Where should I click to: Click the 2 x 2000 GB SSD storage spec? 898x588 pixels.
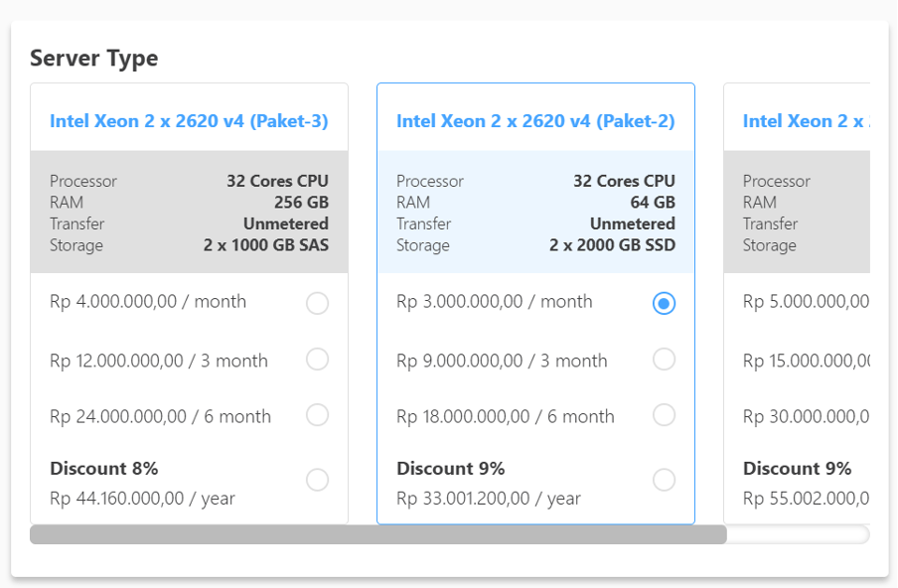(612, 245)
